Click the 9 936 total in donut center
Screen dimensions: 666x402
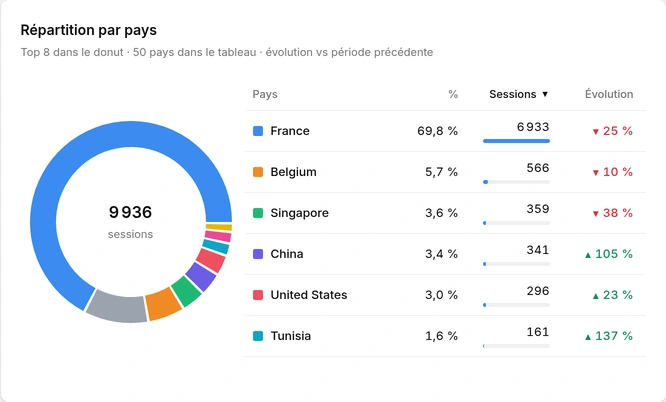coord(130,212)
